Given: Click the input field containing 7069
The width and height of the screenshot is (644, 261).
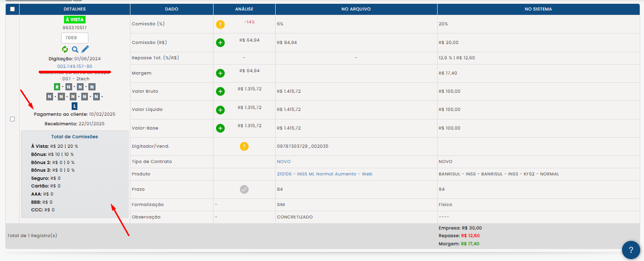Looking at the screenshot, I should pyautogui.click(x=75, y=38).
